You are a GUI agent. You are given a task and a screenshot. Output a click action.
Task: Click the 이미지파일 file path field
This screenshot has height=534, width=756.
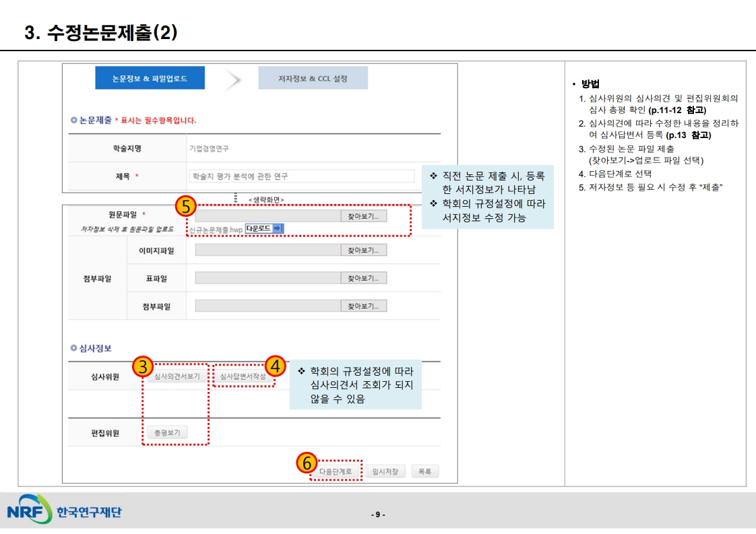268,250
